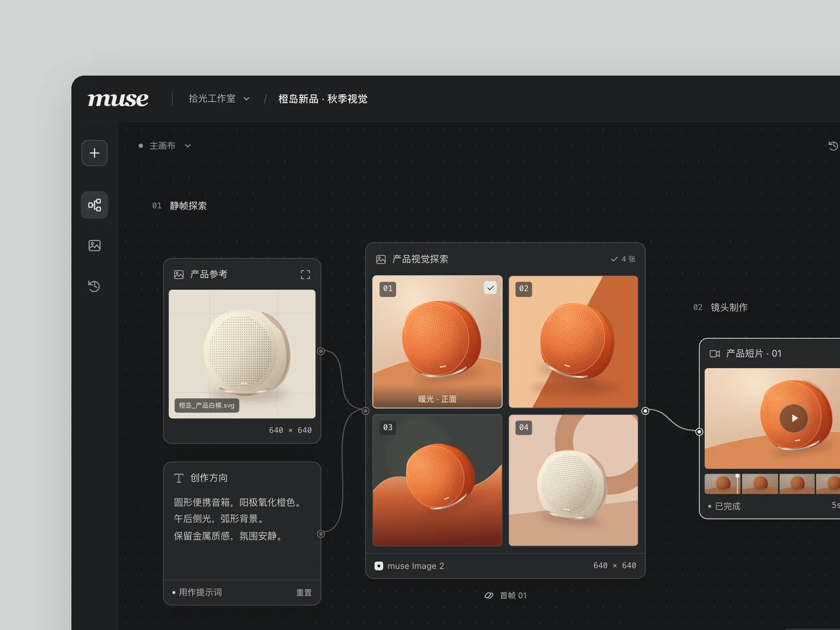Click the 02 镜头制作 section heading
Viewport: 840px width, 630px height.
pyautogui.click(x=720, y=307)
